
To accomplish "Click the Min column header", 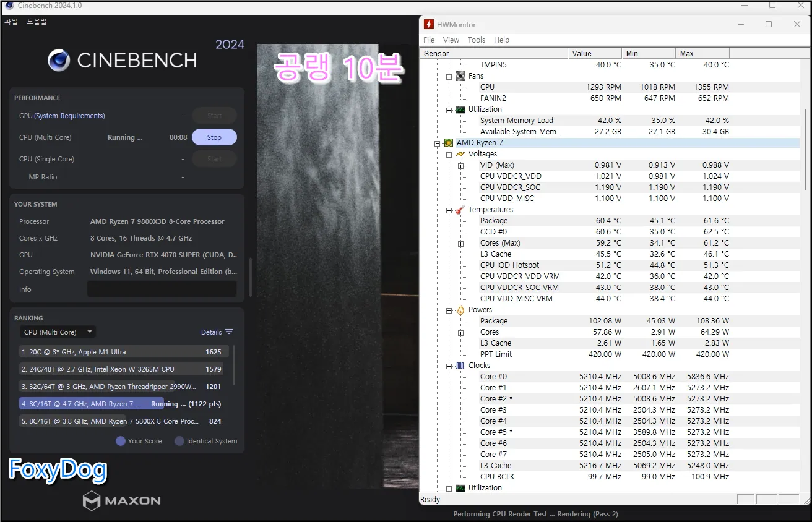I will 649,53.
